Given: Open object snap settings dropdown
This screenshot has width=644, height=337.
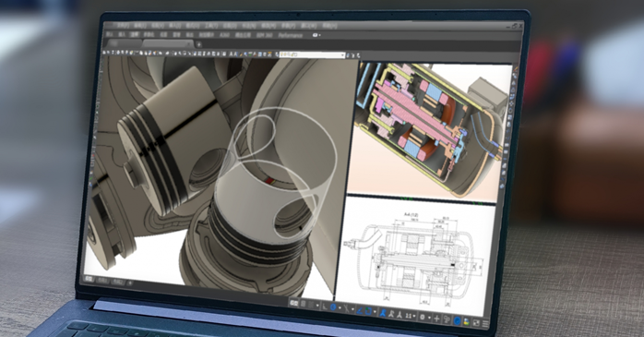Looking at the screenshot, I should pyautogui.click(x=375, y=311).
